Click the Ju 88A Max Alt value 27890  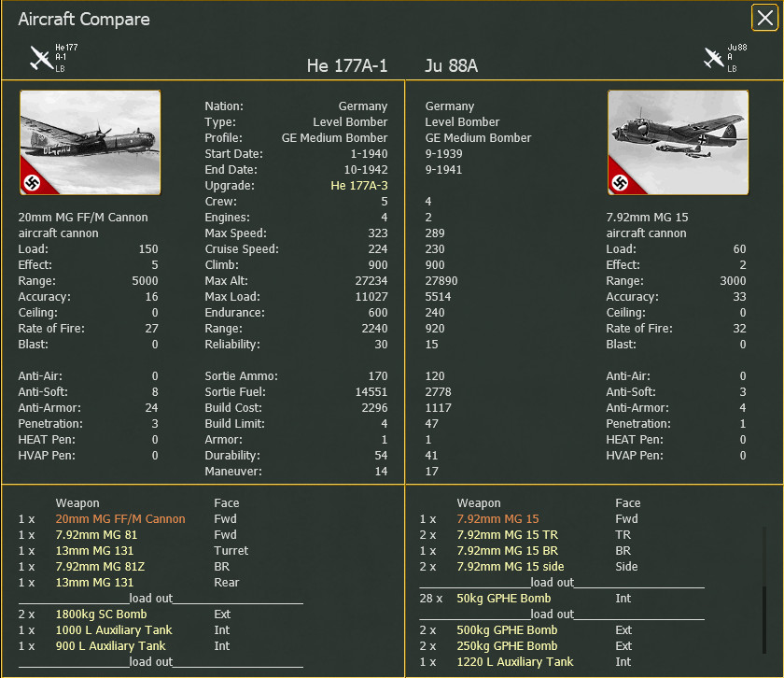click(441, 281)
